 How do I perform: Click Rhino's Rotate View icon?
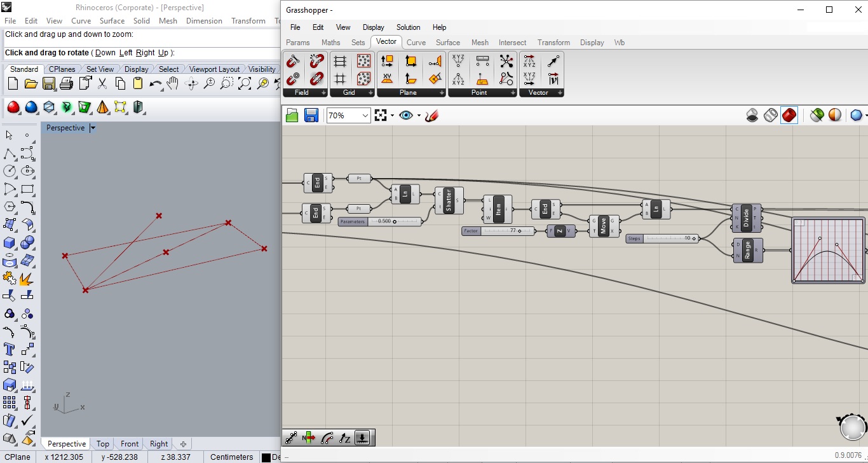[191, 83]
